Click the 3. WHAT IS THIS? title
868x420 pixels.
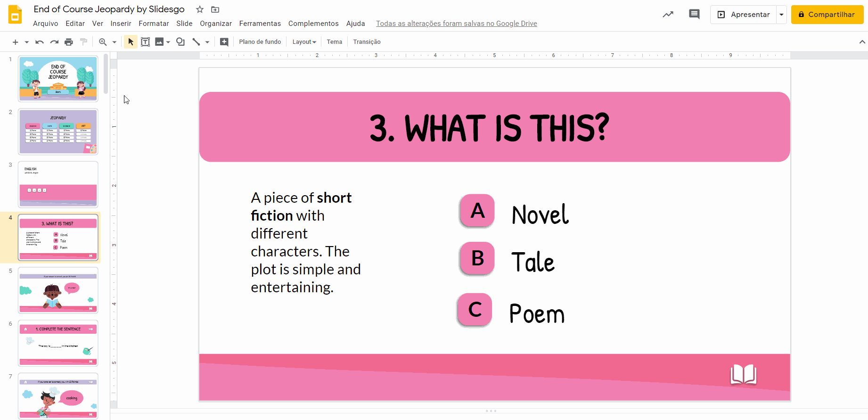pos(489,128)
